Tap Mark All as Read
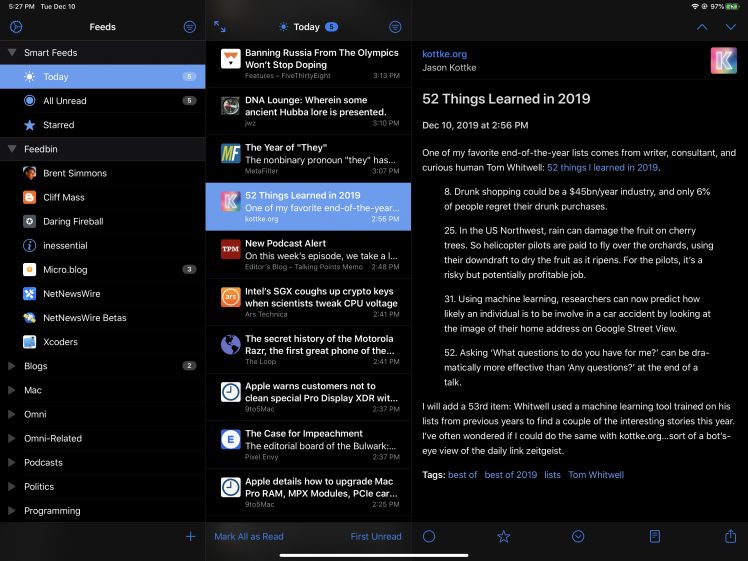Screen dimensions: 748x561 [249, 536]
